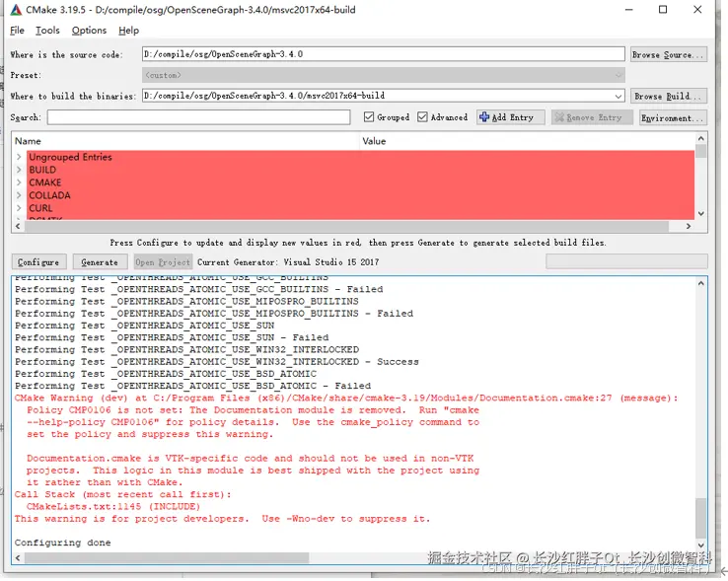Click Browse Build button

coord(669,96)
